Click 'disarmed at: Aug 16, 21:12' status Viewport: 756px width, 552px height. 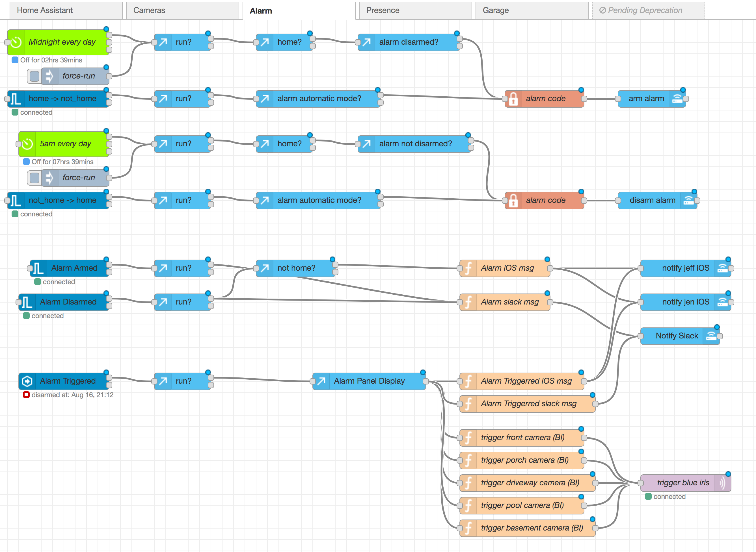click(73, 395)
